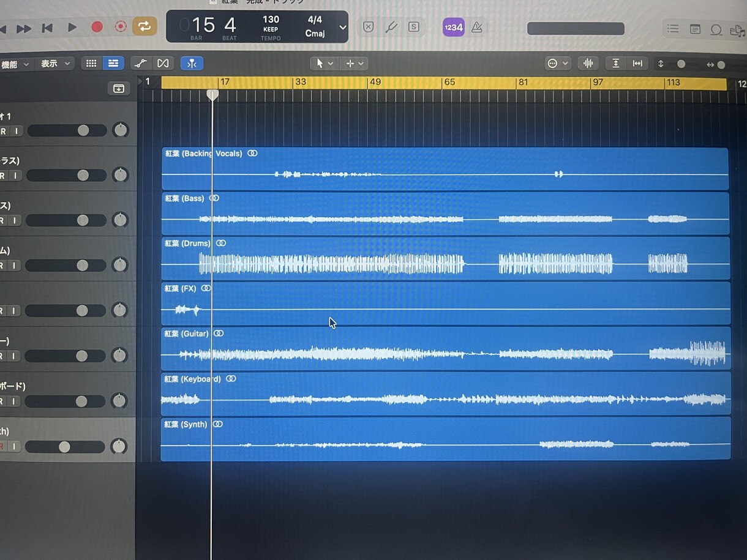The width and height of the screenshot is (747, 560).
Task: Open the snap mode menu
Action: [x=557, y=63]
